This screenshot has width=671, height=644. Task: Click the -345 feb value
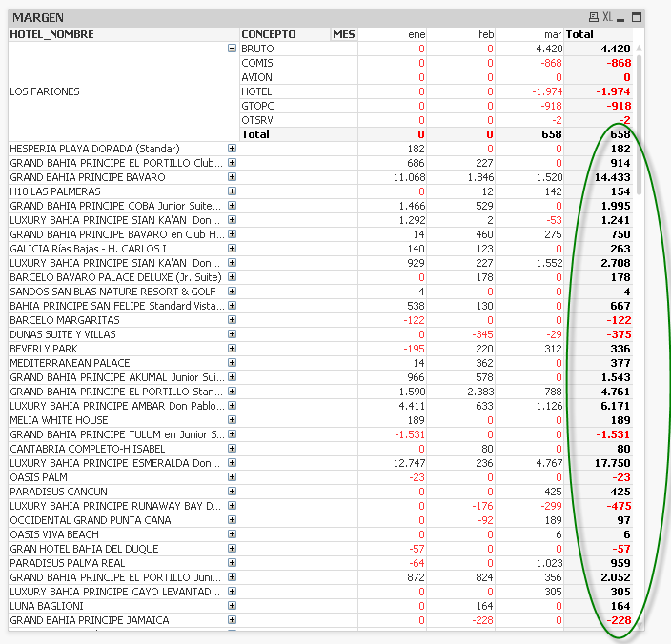482,334
